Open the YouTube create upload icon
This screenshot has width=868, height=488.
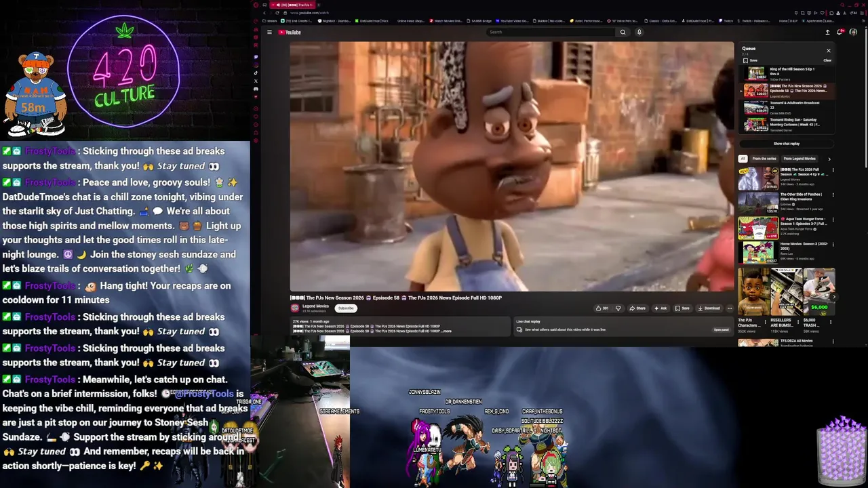(x=827, y=32)
